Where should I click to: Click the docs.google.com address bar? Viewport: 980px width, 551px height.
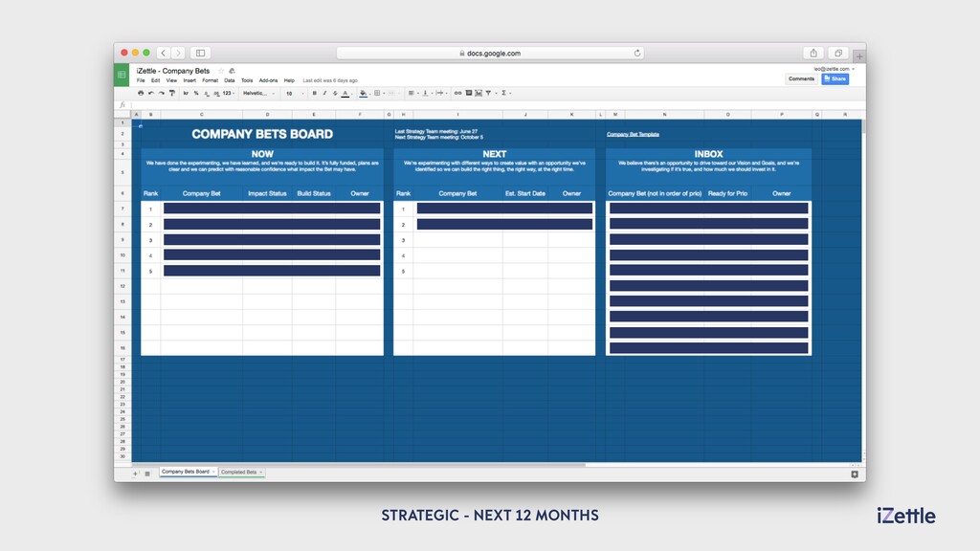(x=490, y=54)
